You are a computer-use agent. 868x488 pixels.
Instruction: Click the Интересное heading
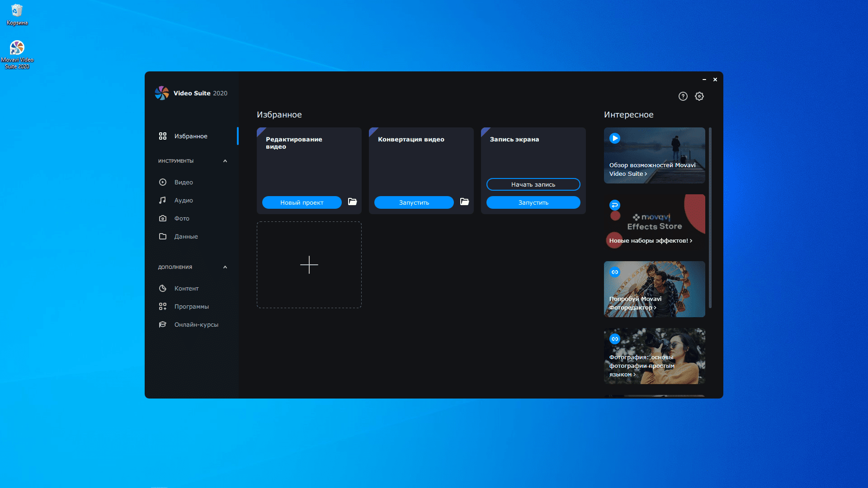click(629, 115)
